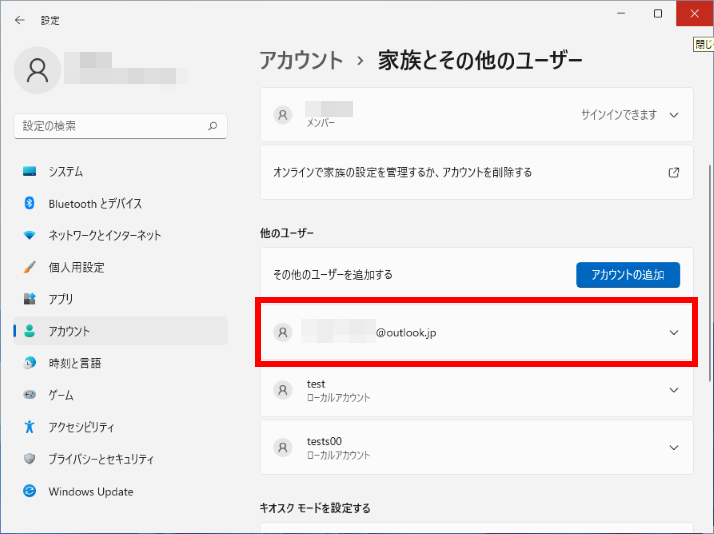Viewport: 714px width, 534px height.
Task: Click the @outlook.jp account text
Action: tap(406, 333)
